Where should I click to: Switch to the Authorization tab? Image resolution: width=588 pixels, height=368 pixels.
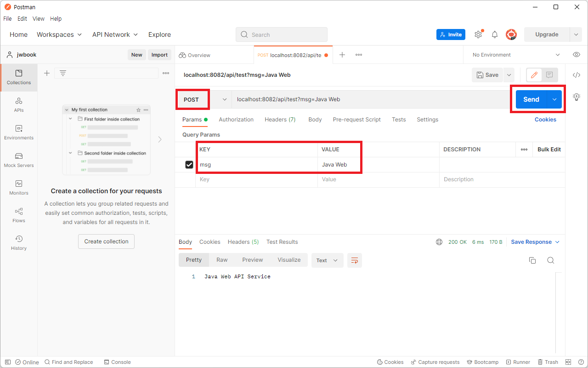[x=236, y=120]
